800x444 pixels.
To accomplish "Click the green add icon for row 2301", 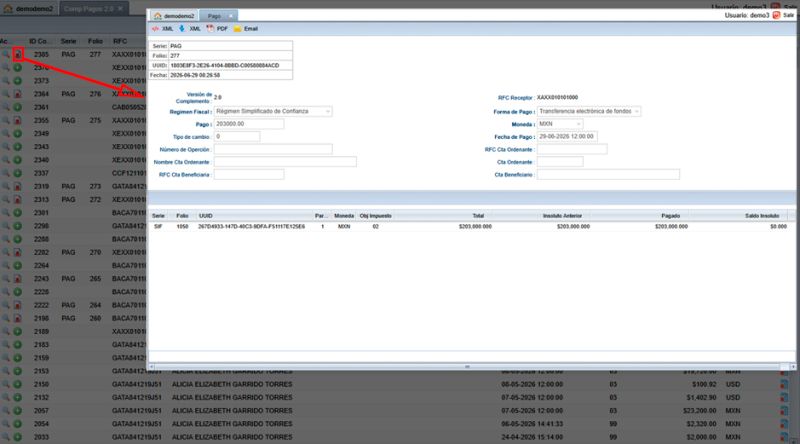I will [x=18, y=212].
